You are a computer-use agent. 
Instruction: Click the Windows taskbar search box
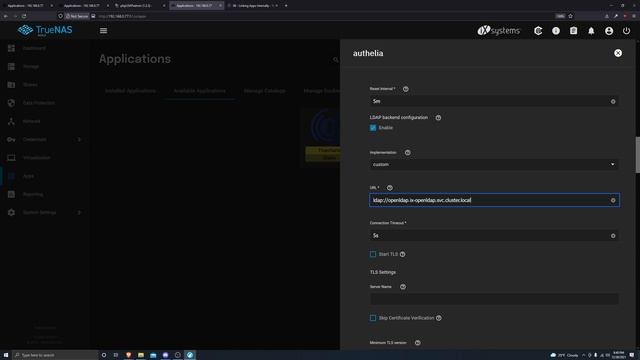point(56,355)
